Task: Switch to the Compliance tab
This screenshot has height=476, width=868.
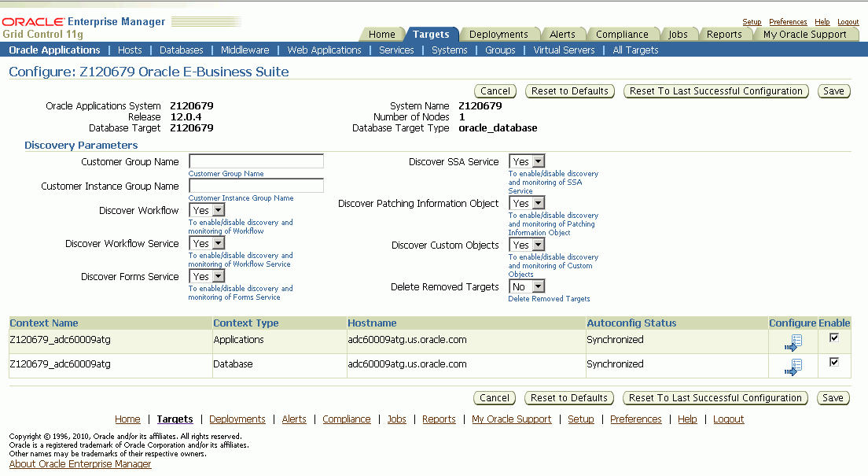Action: coord(622,35)
